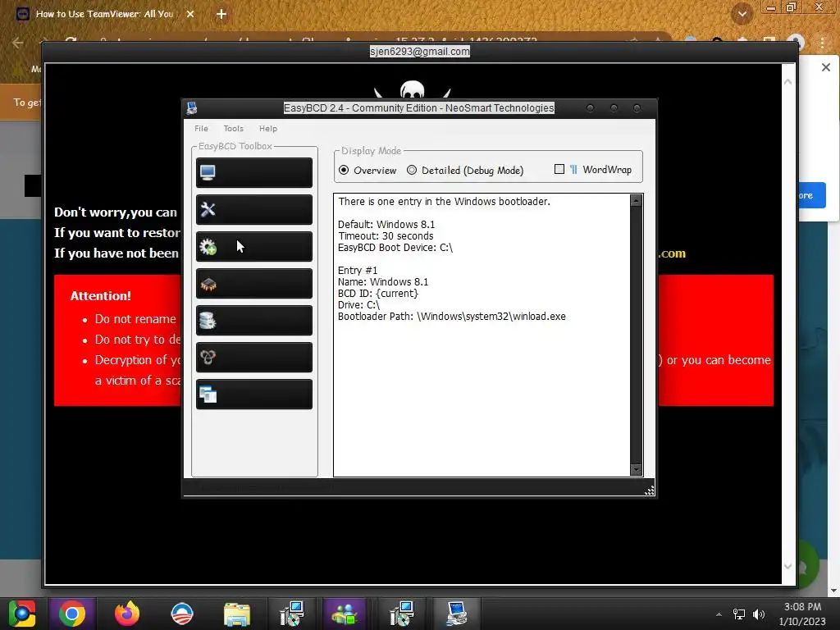Click the Start button on the taskbar

[22, 614]
